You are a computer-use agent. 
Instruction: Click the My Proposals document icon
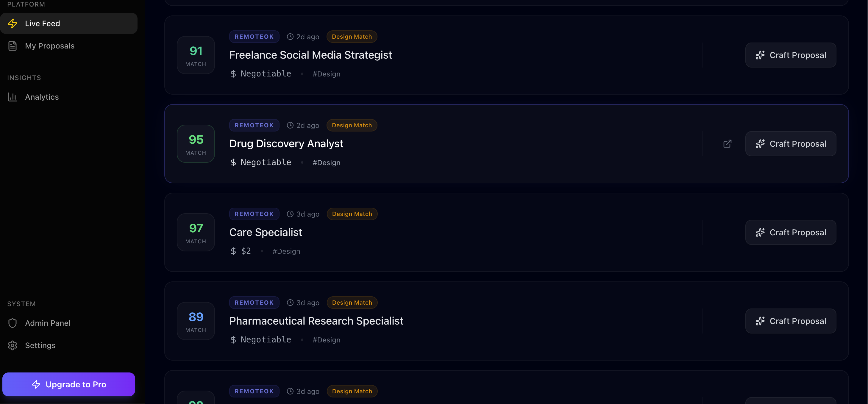[13, 46]
